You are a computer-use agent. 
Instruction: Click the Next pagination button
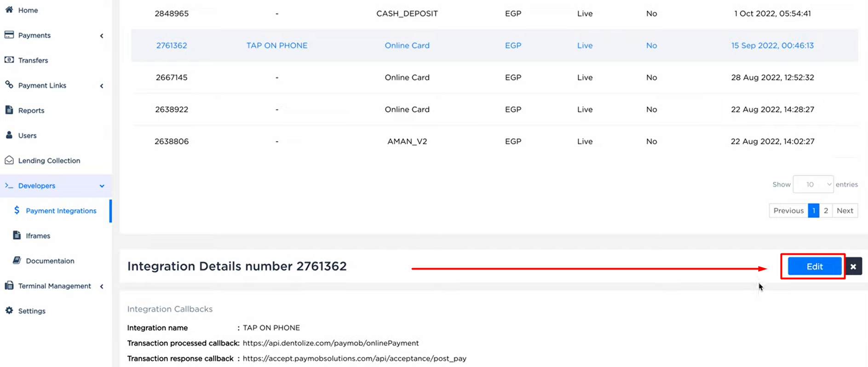(x=845, y=211)
